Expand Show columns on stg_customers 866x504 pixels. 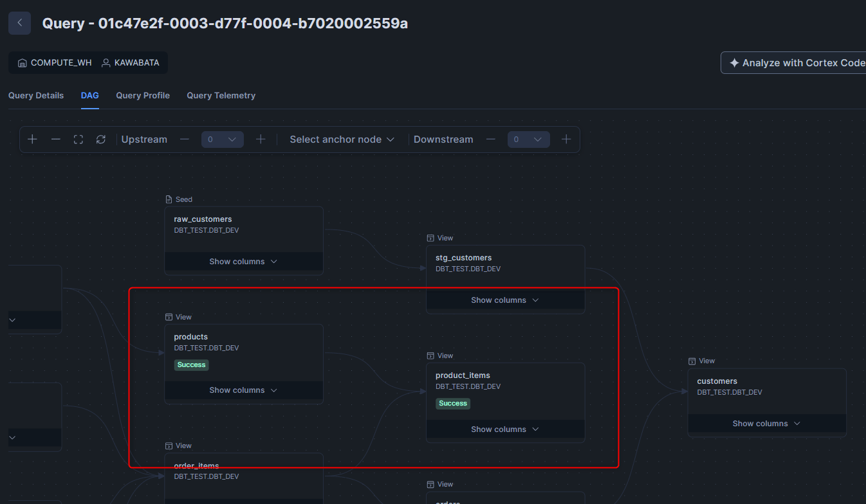[505, 300]
